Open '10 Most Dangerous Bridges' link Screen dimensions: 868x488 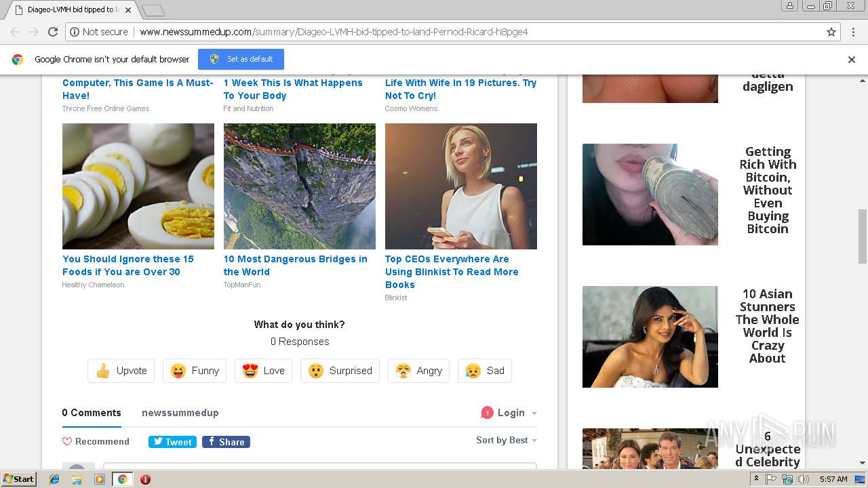(x=296, y=265)
